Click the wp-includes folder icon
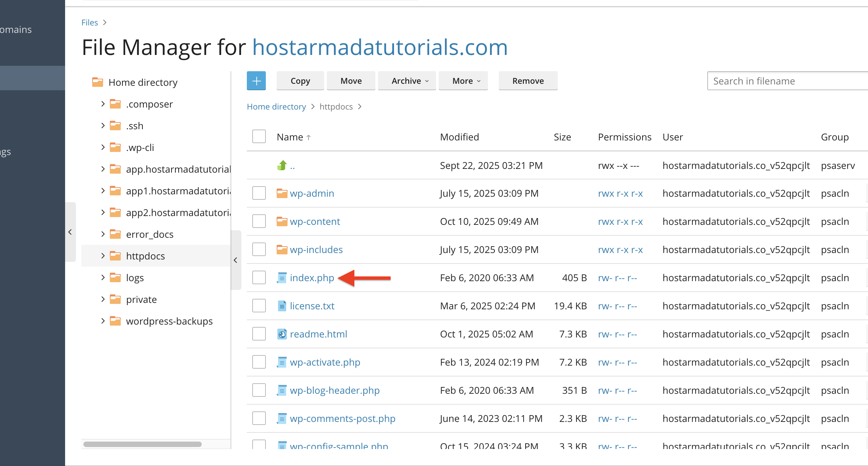Screen dimensions: 868x466 (282, 250)
